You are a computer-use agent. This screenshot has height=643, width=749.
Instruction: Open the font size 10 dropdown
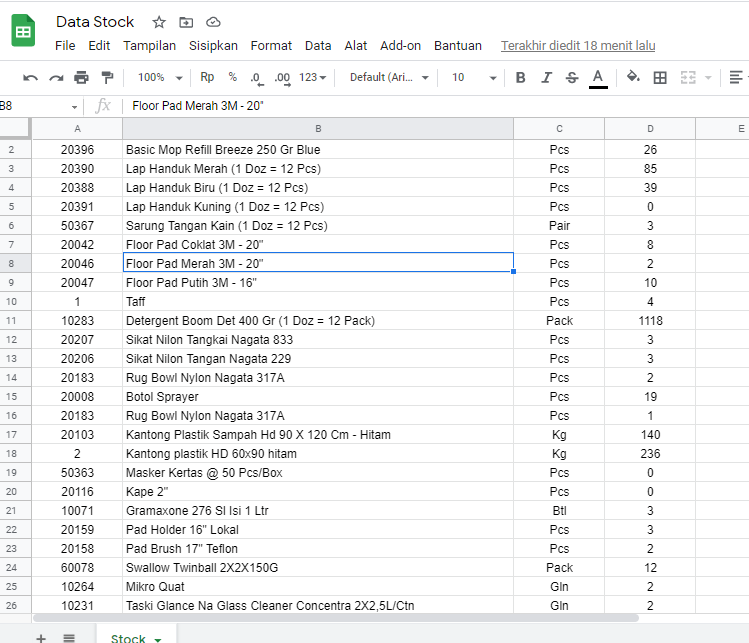click(474, 77)
